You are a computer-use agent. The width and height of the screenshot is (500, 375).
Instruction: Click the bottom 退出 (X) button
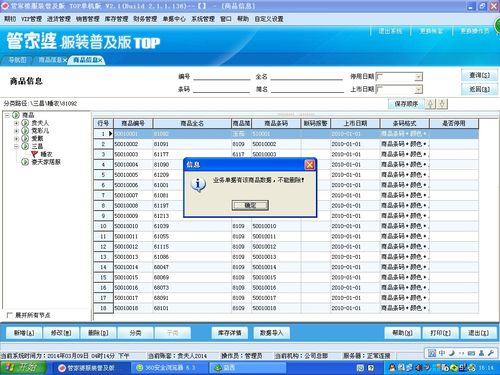pyautogui.click(x=478, y=333)
